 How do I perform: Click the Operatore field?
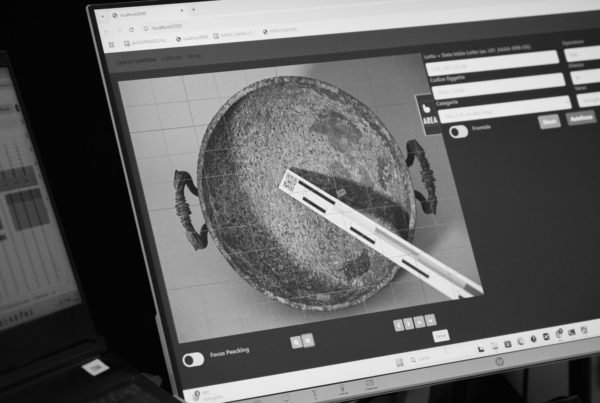pos(582,53)
